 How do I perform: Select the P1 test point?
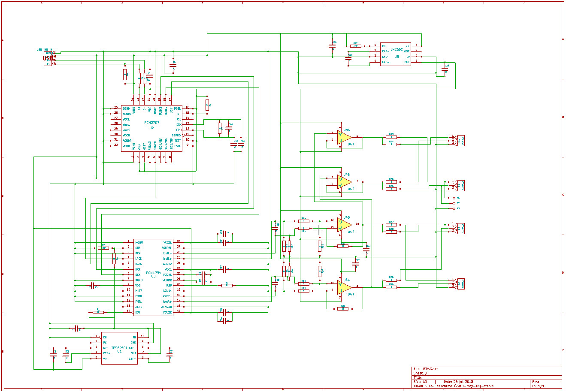(x=454, y=198)
